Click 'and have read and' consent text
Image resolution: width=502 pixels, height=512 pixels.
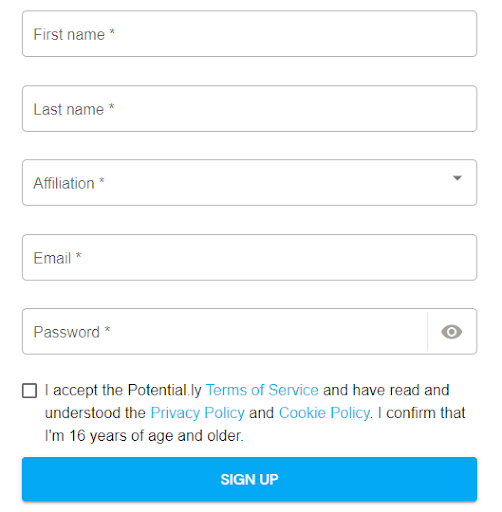tap(386, 390)
